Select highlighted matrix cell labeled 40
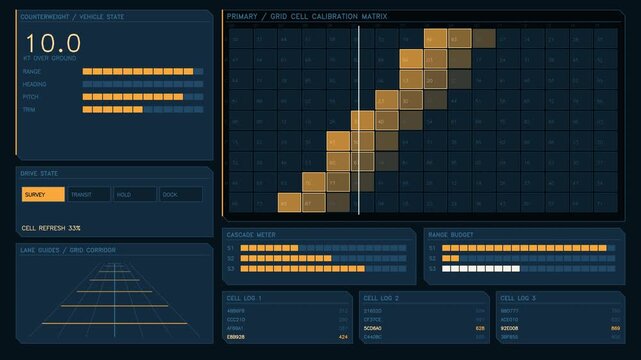 [x=386, y=121]
